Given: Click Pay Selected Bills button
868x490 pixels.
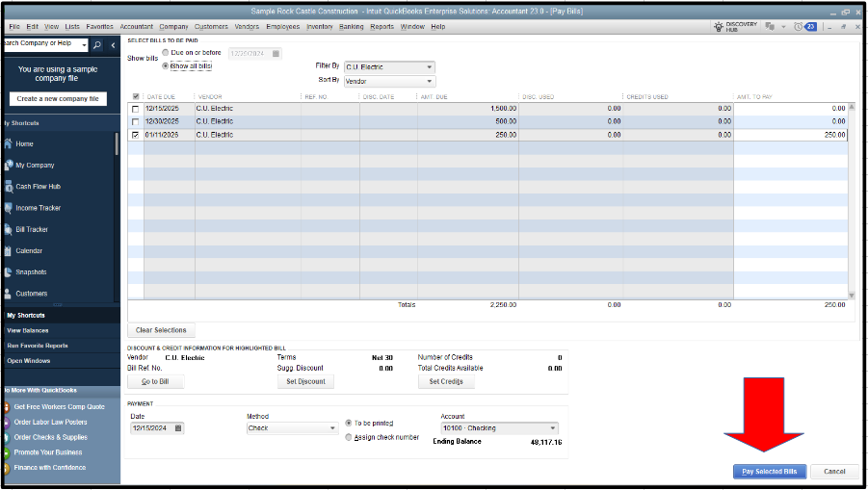Looking at the screenshot, I should pos(770,472).
